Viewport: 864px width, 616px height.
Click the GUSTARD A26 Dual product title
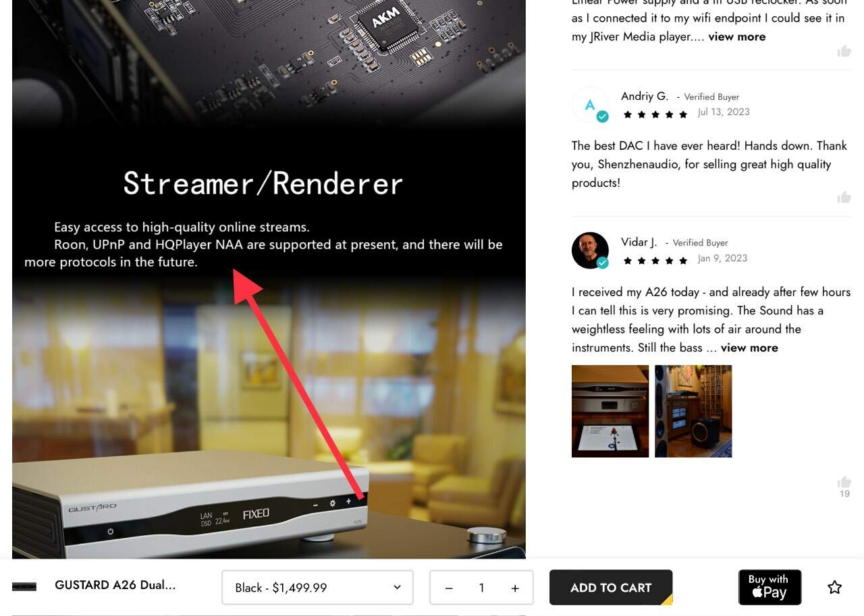click(x=115, y=585)
